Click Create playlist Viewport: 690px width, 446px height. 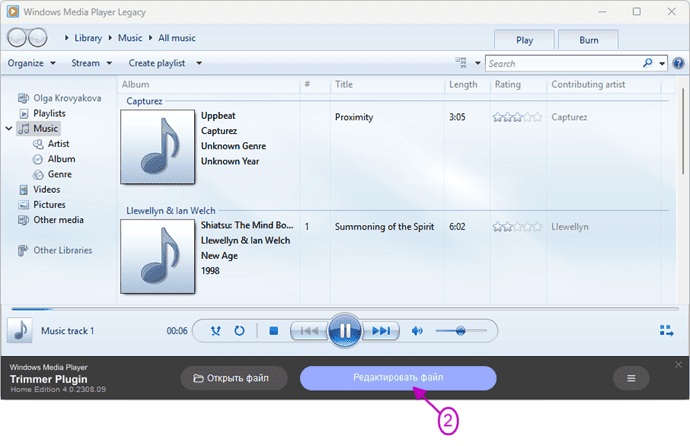pos(157,63)
